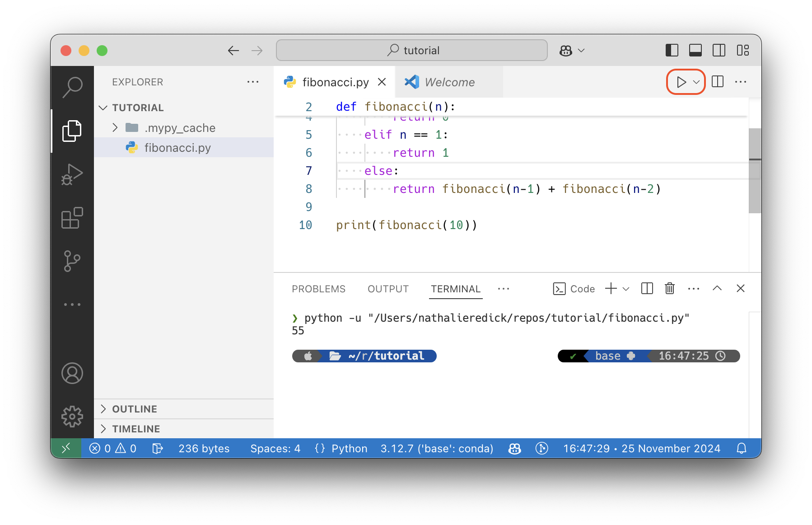Select the TERMINAL panel tab
This screenshot has height=525, width=812.
click(456, 289)
